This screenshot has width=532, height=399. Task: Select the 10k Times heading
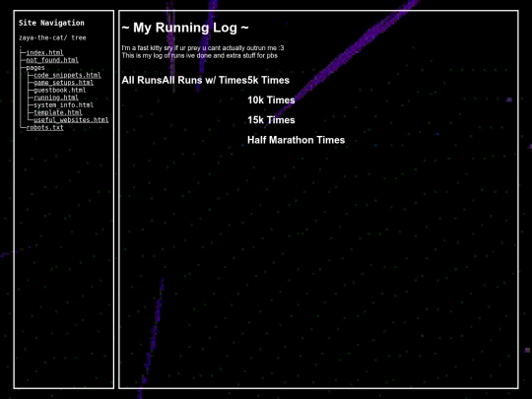click(271, 100)
